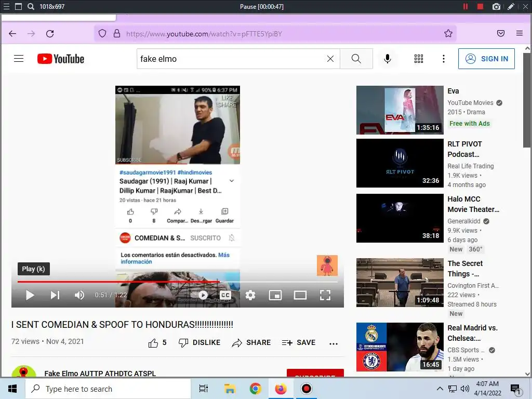This screenshot has width=532, height=399.
Task: Open the Eva movie thumbnail
Action: pyautogui.click(x=400, y=110)
